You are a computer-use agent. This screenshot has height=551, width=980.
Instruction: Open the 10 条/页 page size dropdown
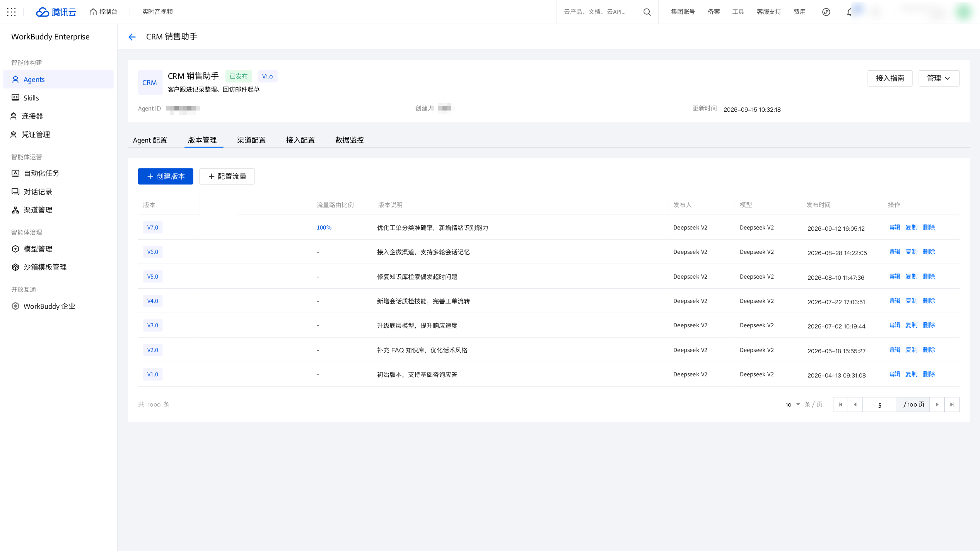pyautogui.click(x=793, y=405)
